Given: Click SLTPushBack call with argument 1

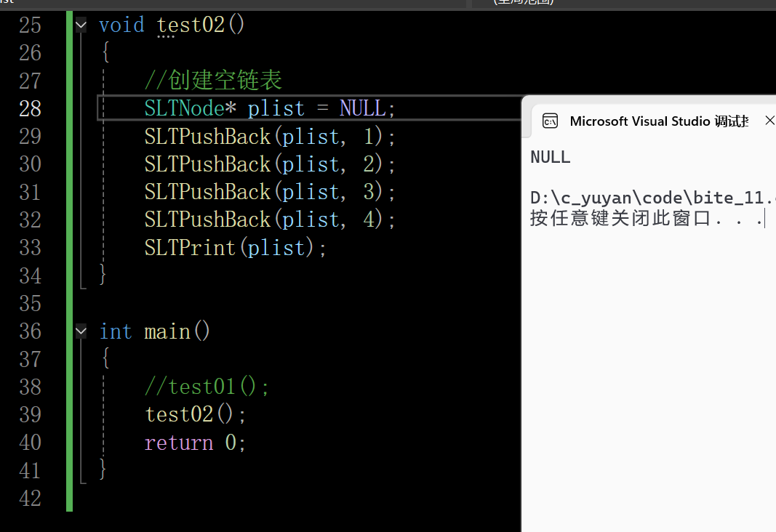Looking at the screenshot, I should pos(270,137).
